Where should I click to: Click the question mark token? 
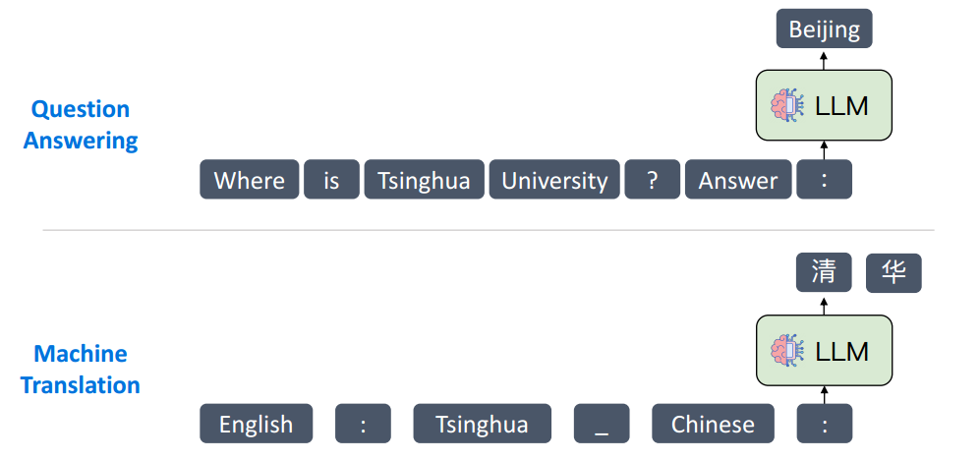click(x=652, y=180)
